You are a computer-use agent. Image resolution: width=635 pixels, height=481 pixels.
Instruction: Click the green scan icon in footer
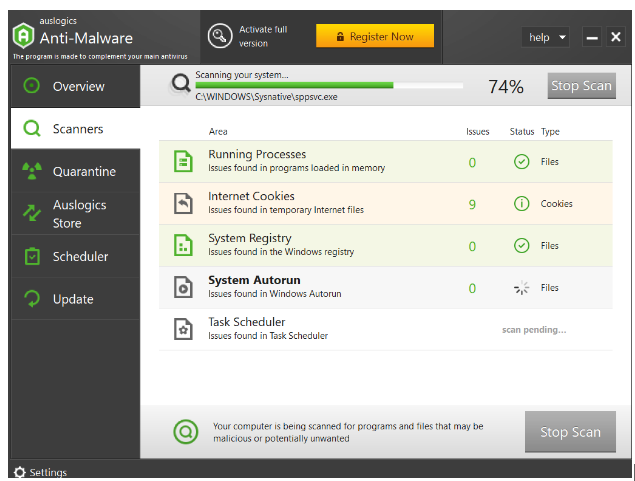[x=185, y=432]
